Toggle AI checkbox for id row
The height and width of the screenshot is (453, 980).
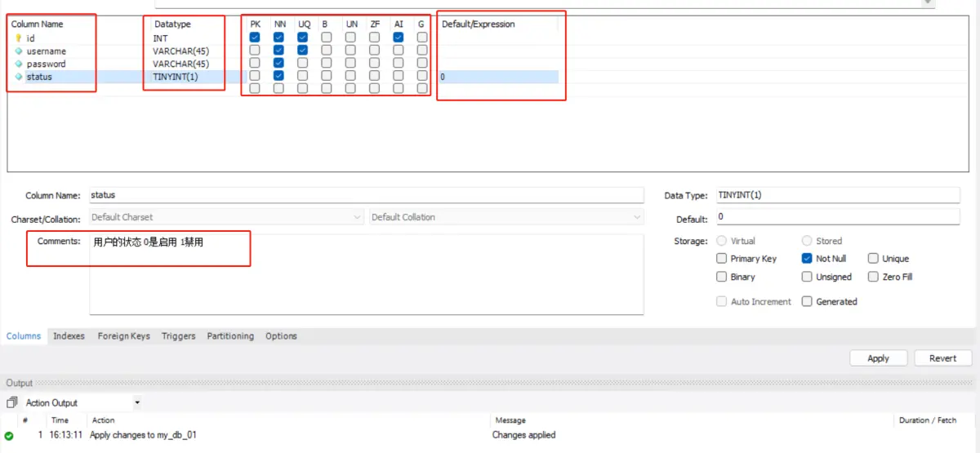[399, 38]
